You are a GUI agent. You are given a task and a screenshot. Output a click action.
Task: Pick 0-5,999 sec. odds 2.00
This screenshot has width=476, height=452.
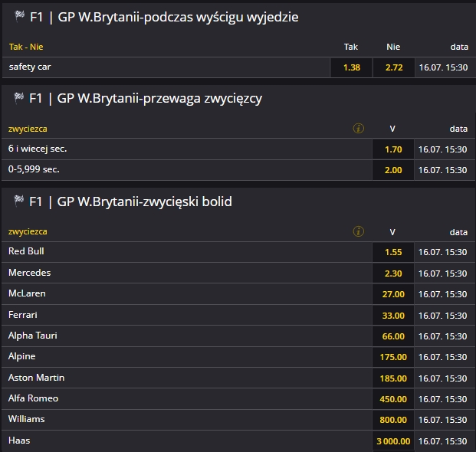393,170
